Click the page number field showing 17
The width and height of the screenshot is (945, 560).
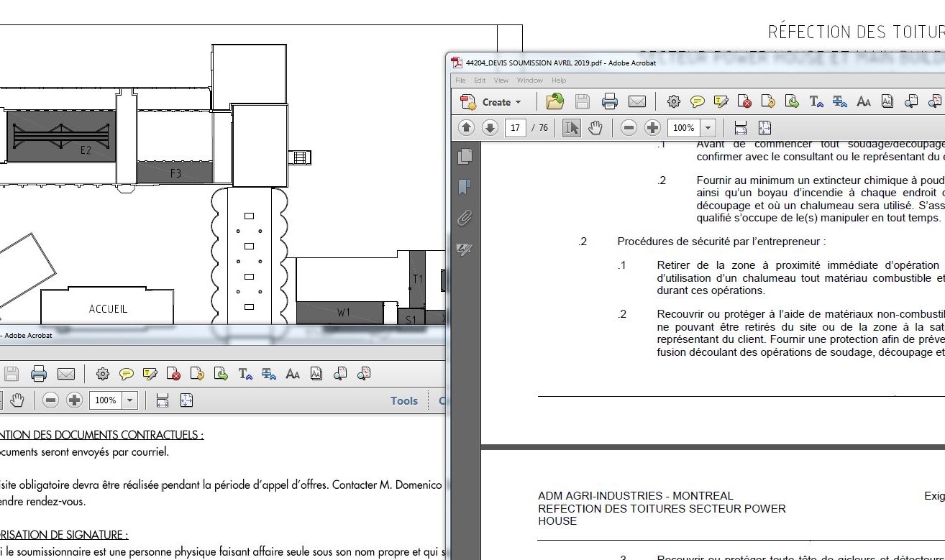pos(515,128)
